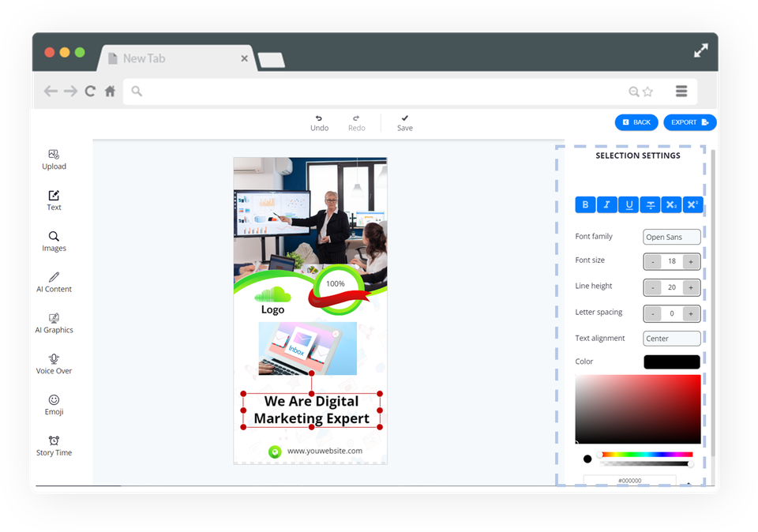This screenshot has height=532, width=758.
Task: Open the Images search tool
Action: (54, 242)
